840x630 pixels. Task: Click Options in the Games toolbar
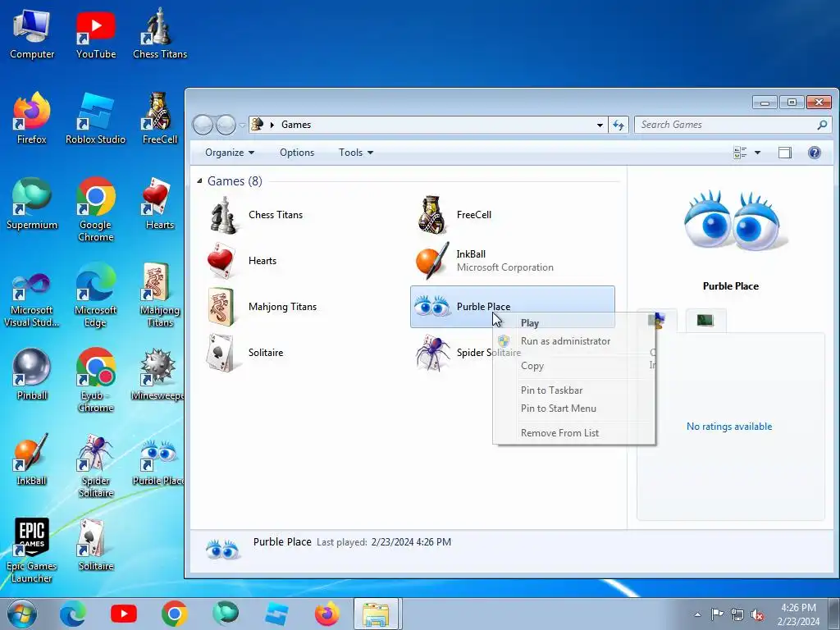tap(297, 153)
